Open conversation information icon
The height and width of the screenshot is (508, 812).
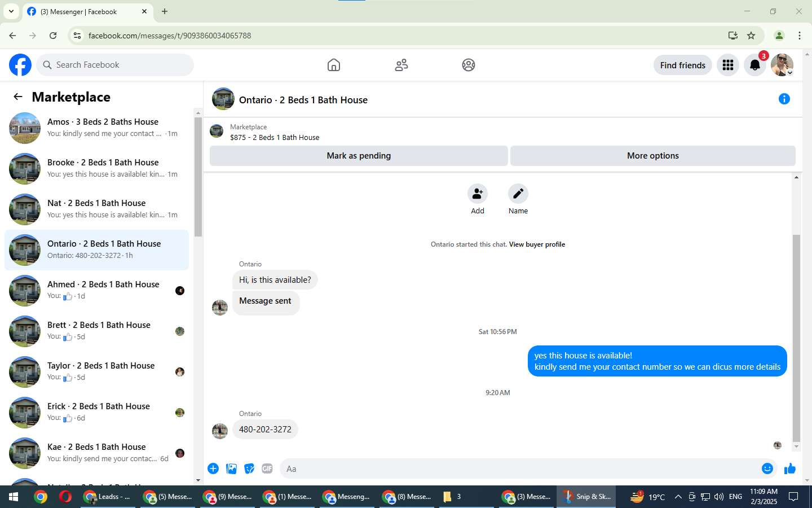pos(784,99)
